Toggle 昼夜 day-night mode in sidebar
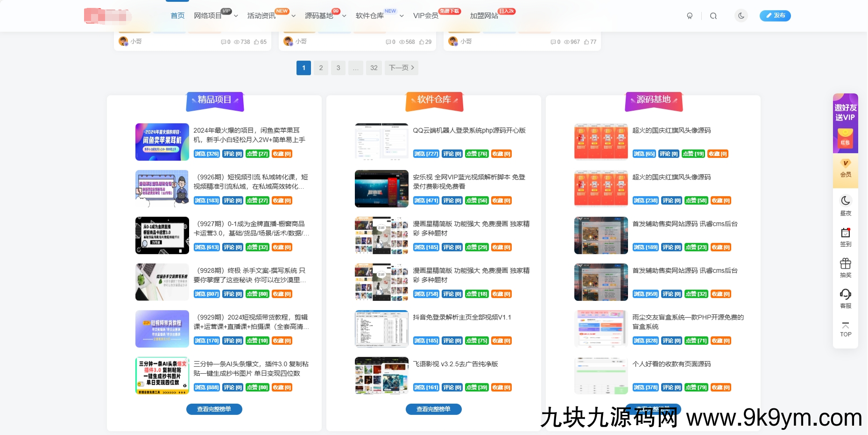The width and height of the screenshot is (868, 435). [845, 206]
